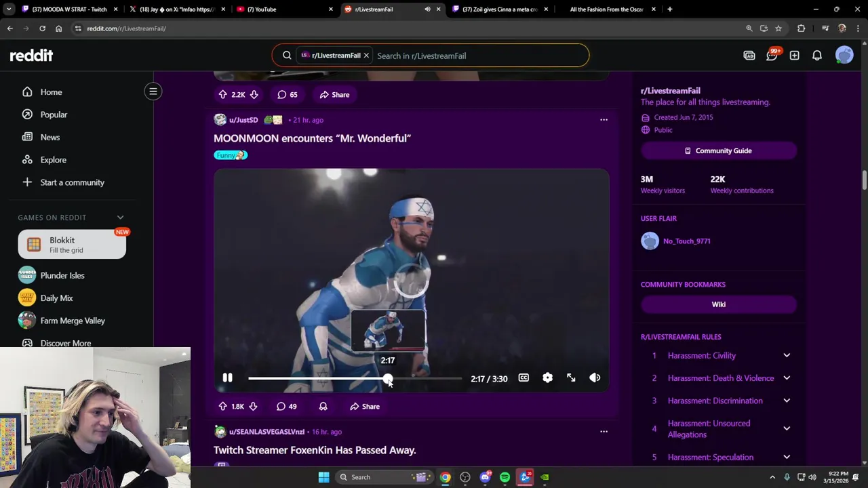868x488 pixels.
Task: Open the 65 comments on upper post
Action: coord(288,95)
